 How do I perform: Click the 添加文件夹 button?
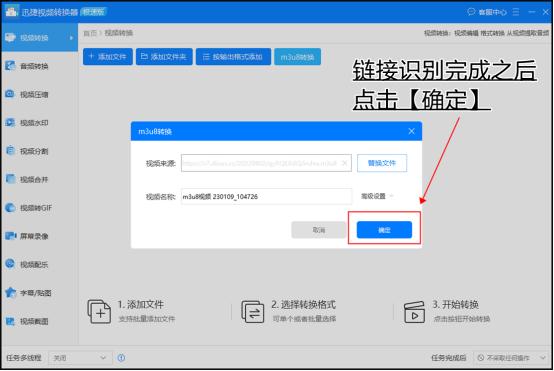pos(164,57)
